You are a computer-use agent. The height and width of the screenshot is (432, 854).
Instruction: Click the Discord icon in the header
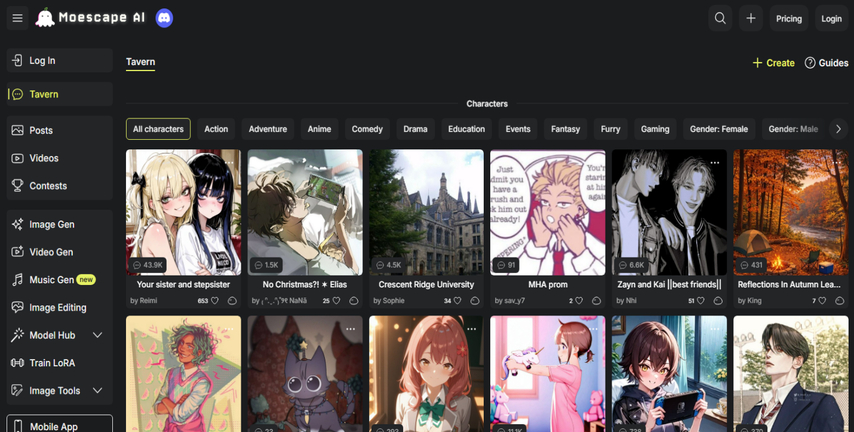pyautogui.click(x=164, y=18)
